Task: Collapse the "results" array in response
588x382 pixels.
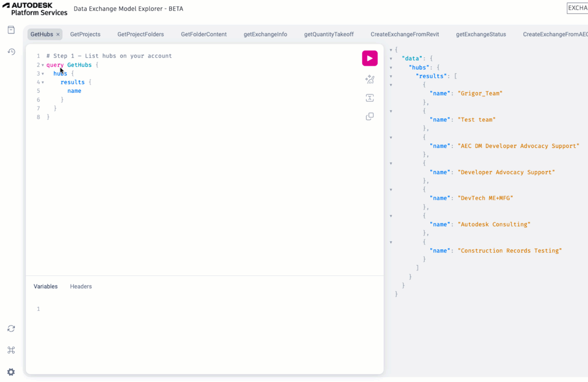Action: pyautogui.click(x=391, y=76)
